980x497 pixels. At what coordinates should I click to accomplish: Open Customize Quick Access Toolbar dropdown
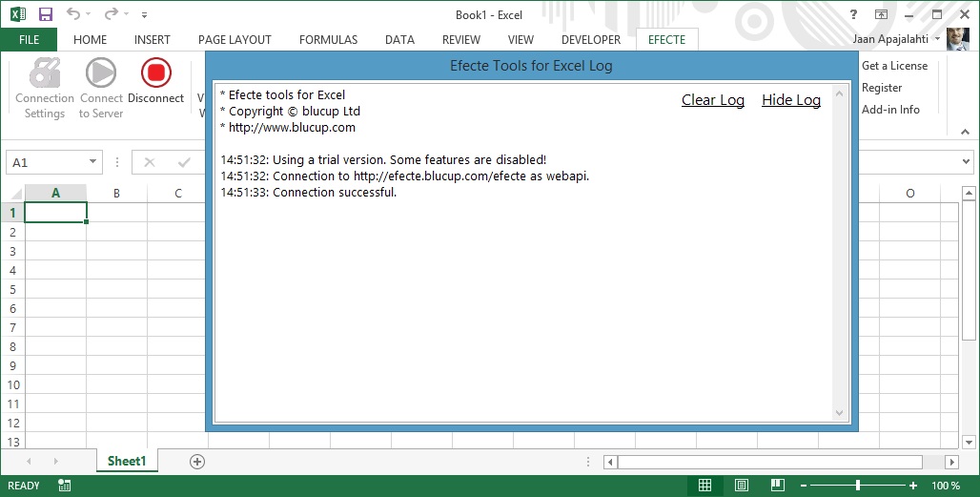144,15
